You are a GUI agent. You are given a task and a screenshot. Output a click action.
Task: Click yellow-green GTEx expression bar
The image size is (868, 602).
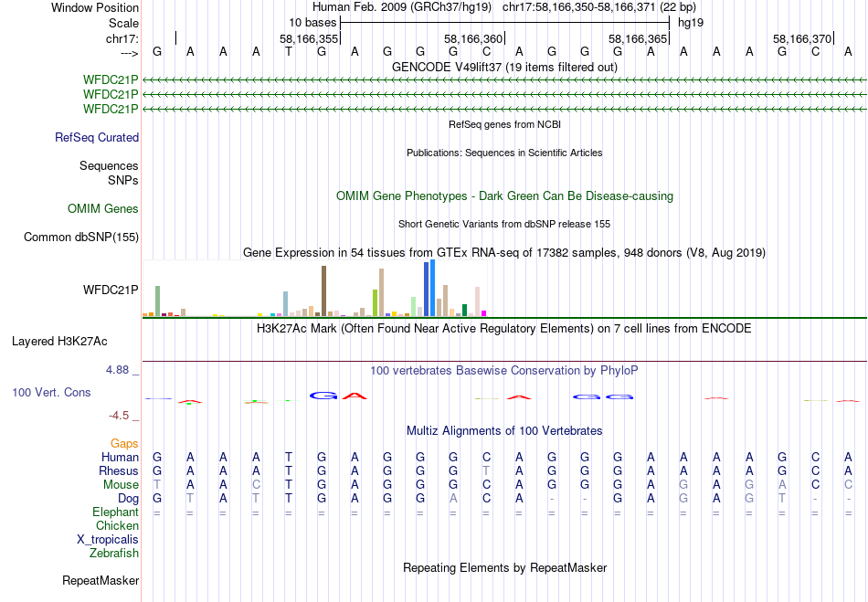375,302
